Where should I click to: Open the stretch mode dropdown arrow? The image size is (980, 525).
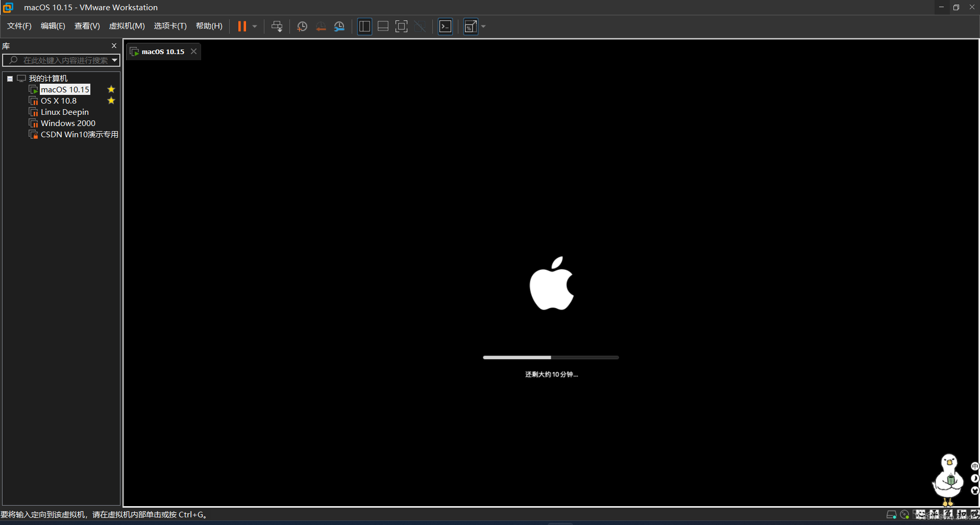483,27
